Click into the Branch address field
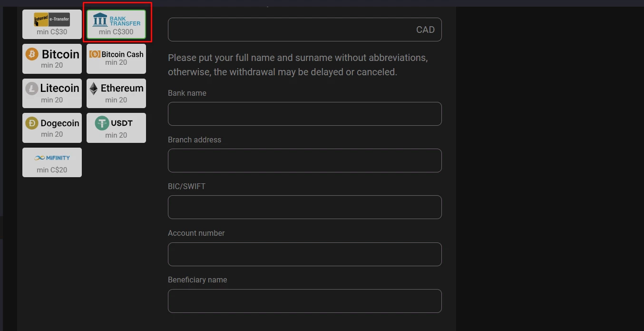Viewport: 644px width, 331px height. point(304,160)
